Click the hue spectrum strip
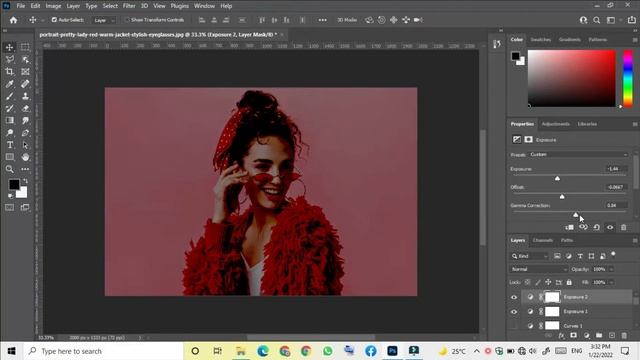This screenshot has width=640, height=360. [x=628, y=79]
